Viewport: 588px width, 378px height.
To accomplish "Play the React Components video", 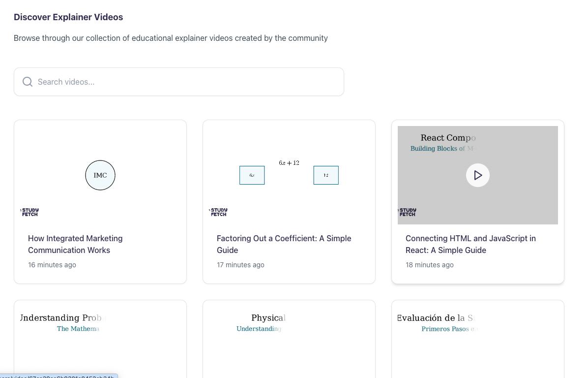I will [477, 175].
